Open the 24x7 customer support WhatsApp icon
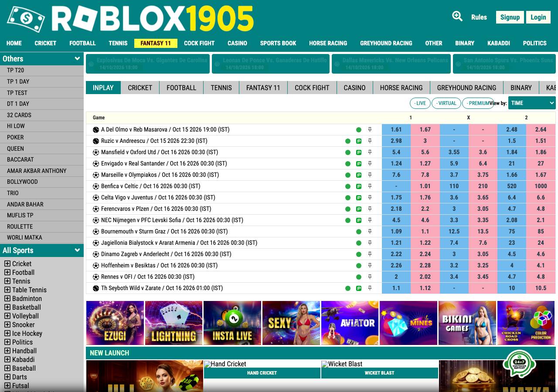Image resolution: width=558 pixels, height=392 pixels. 519,364
